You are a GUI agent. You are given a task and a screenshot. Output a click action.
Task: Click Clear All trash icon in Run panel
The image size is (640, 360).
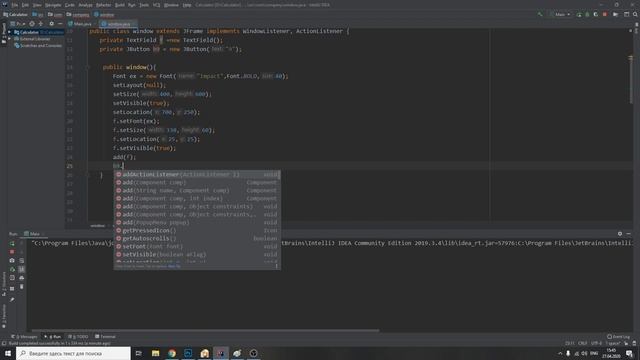coord(22,287)
